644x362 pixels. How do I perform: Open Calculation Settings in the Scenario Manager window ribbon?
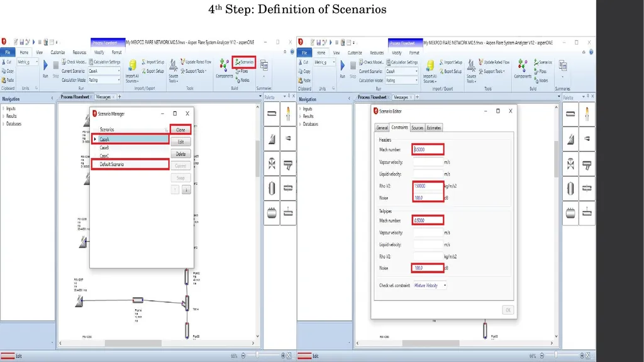(105, 62)
